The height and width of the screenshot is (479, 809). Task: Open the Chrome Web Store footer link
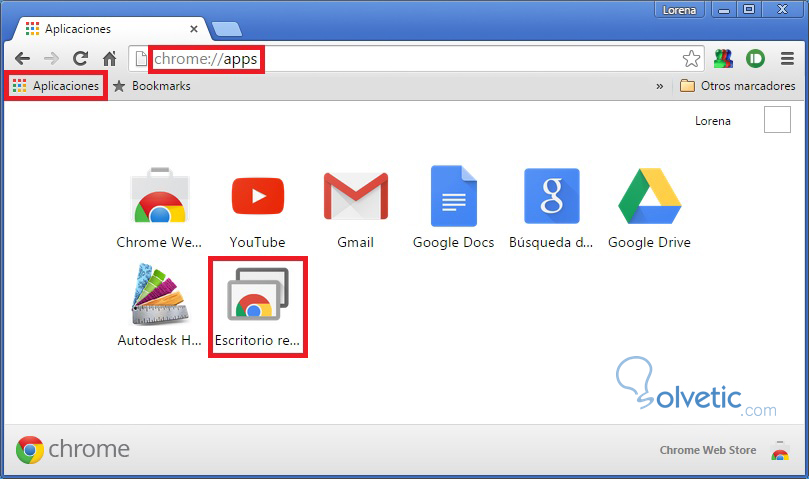coord(707,450)
